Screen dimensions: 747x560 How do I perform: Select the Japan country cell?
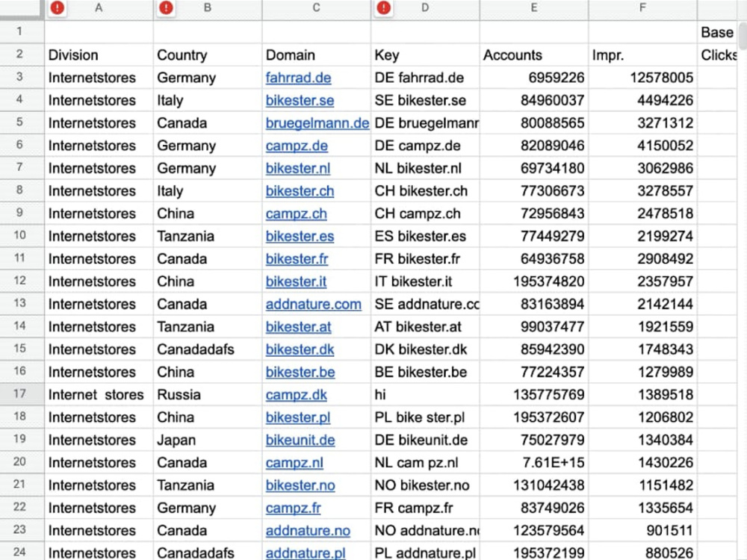point(208,440)
